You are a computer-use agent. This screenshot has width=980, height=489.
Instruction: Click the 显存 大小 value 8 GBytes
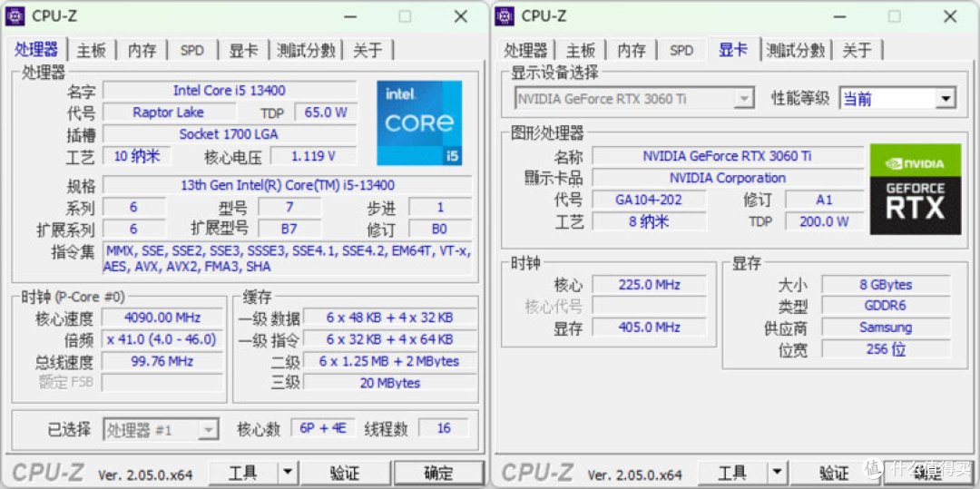[886, 285]
